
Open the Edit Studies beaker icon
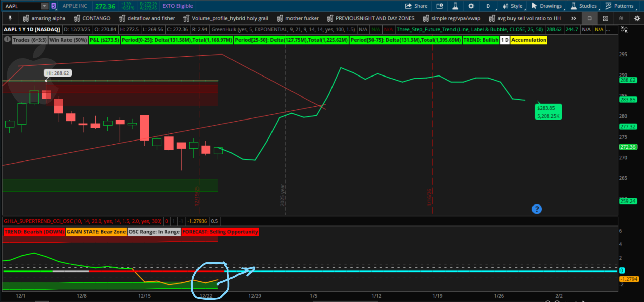[x=455, y=6]
